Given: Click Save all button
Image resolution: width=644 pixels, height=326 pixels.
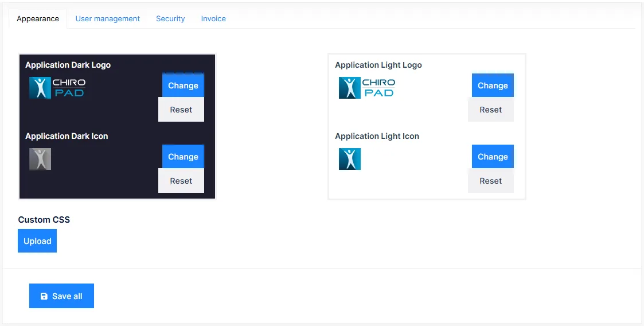Looking at the screenshot, I should click(61, 296).
